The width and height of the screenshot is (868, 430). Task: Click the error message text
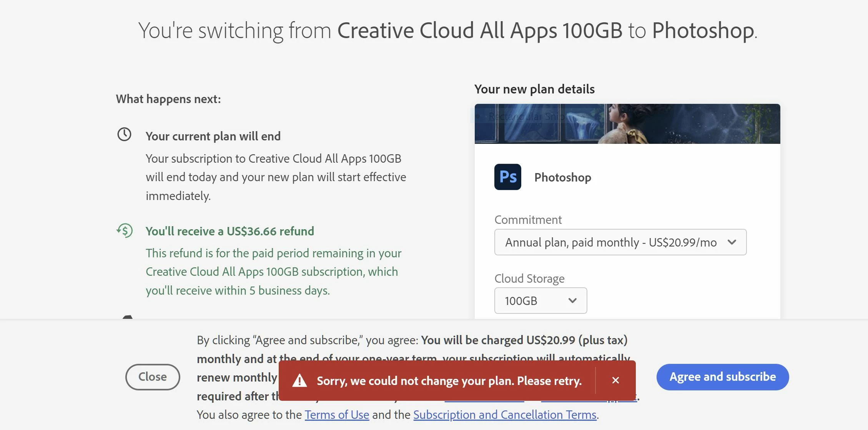449,381
